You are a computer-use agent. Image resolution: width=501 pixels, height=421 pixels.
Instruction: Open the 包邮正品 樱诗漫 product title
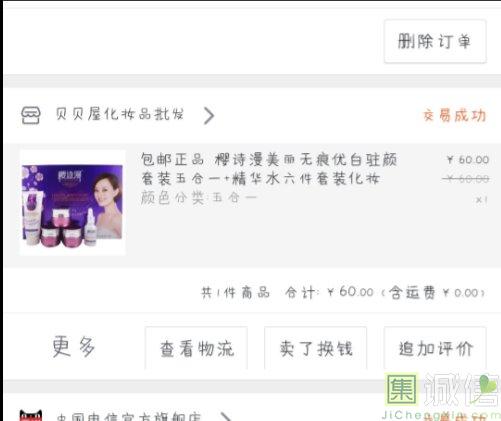point(269,169)
